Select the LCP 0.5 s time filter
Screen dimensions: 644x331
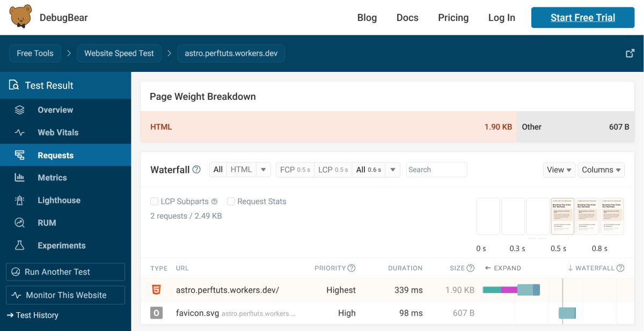click(333, 170)
